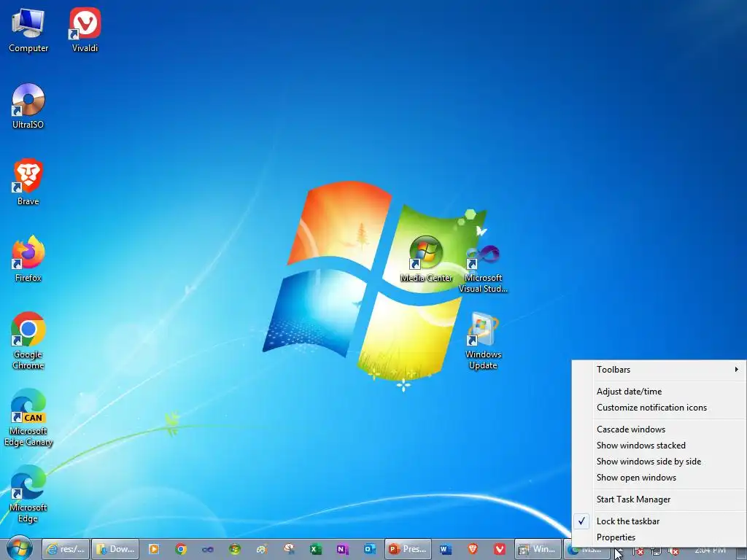
Task: Launch Excel from the taskbar
Action: (x=315, y=549)
